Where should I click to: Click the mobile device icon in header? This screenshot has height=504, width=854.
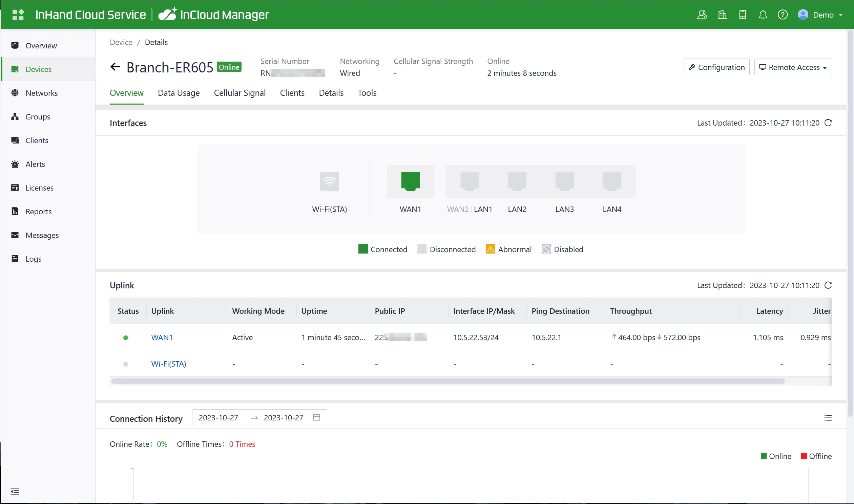click(x=743, y=15)
